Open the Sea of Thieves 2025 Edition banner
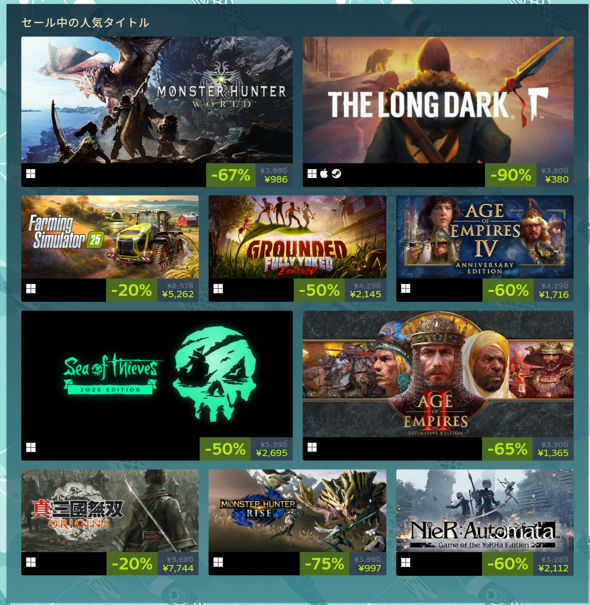Screen dimensions: 590x605 157,374
